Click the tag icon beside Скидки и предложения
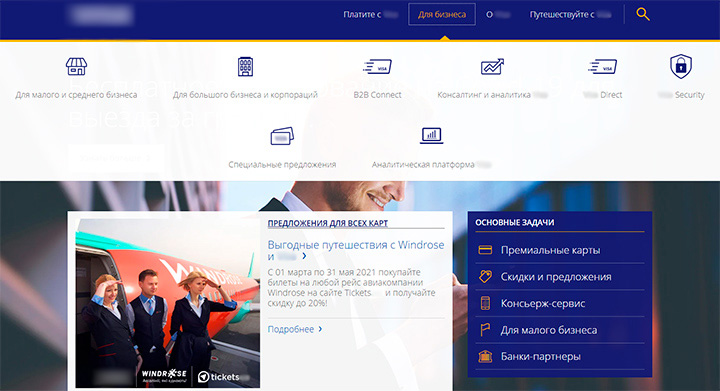 [485, 276]
